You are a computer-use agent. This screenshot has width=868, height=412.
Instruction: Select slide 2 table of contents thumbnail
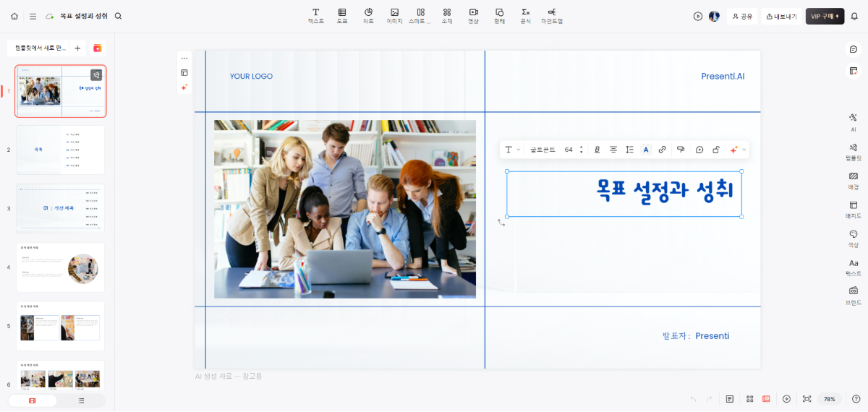tap(61, 150)
